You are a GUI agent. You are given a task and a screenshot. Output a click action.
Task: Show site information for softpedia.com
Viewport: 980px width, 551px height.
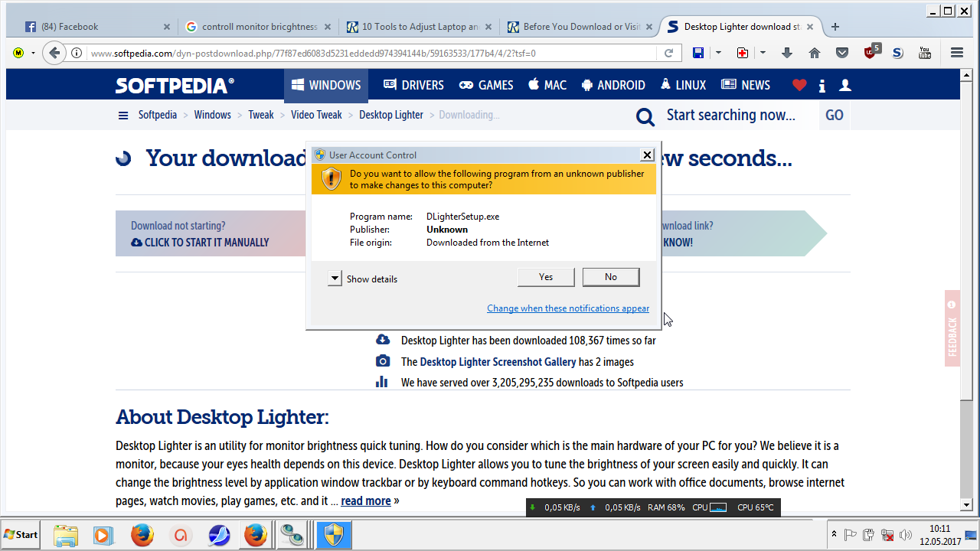point(77,53)
